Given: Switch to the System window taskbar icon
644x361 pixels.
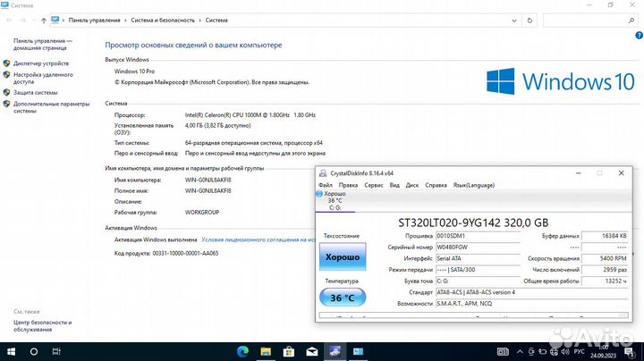Looking at the screenshot, I should pyautogui.click(x=358, y=351).
